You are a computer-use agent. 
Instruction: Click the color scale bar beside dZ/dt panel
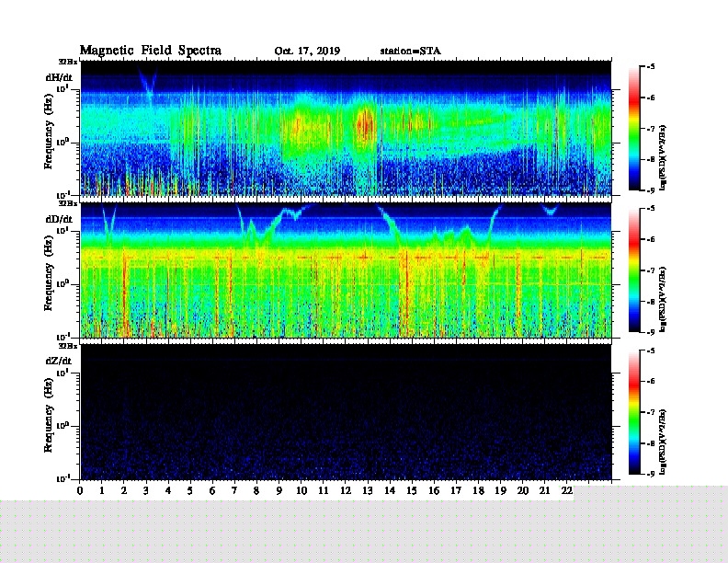click(x=634, y=412)
